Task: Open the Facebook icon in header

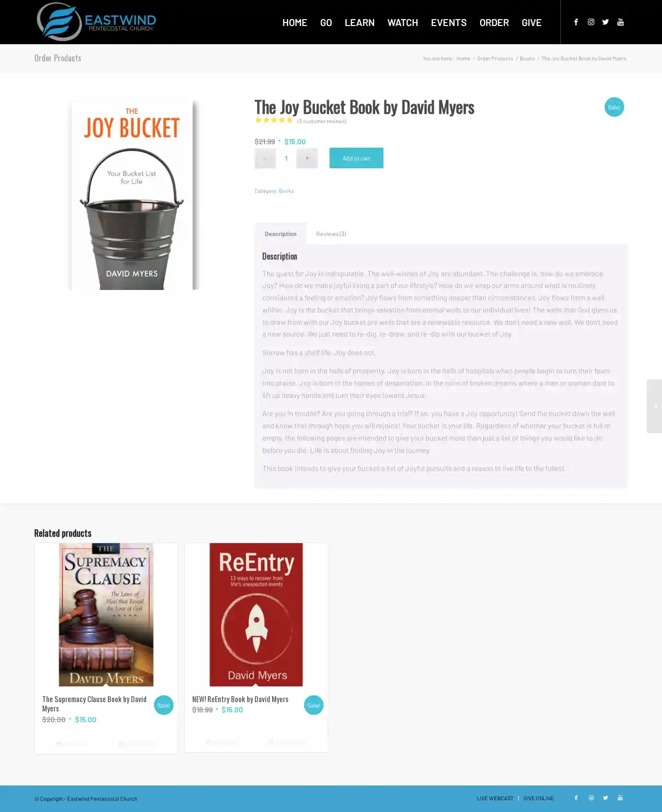Action: pyautogui.click(x=576, y=22)
